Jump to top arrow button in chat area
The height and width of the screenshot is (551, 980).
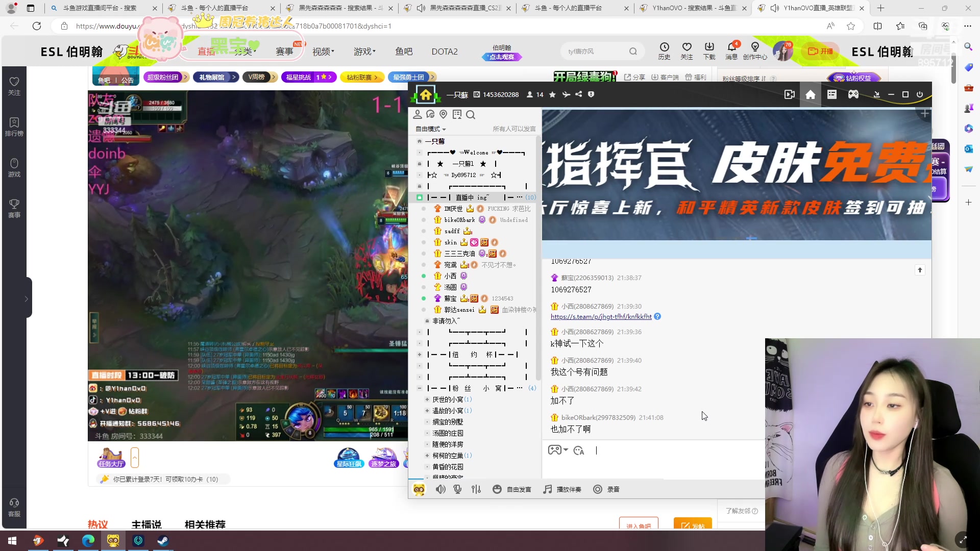coord(920,270)
